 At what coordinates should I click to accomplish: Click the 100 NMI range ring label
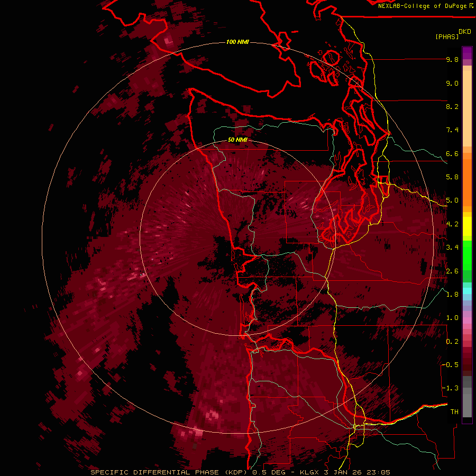[x=237, y=42]
